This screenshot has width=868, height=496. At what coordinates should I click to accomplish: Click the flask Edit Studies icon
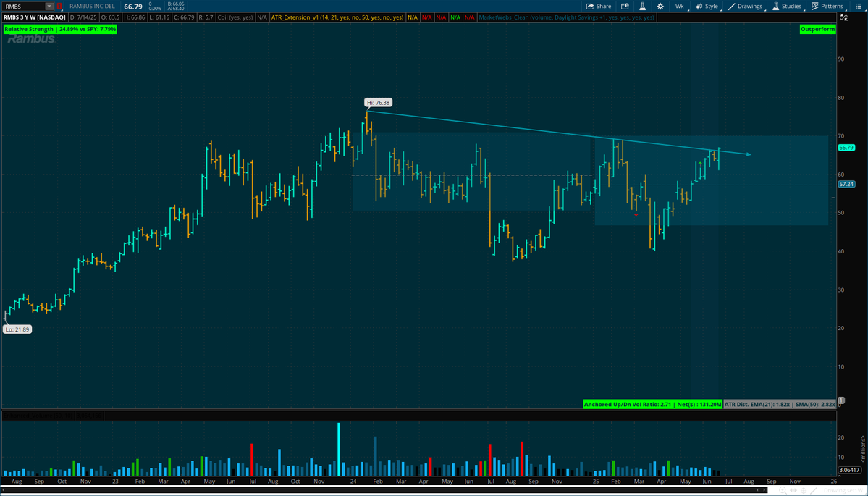(642, 6)
